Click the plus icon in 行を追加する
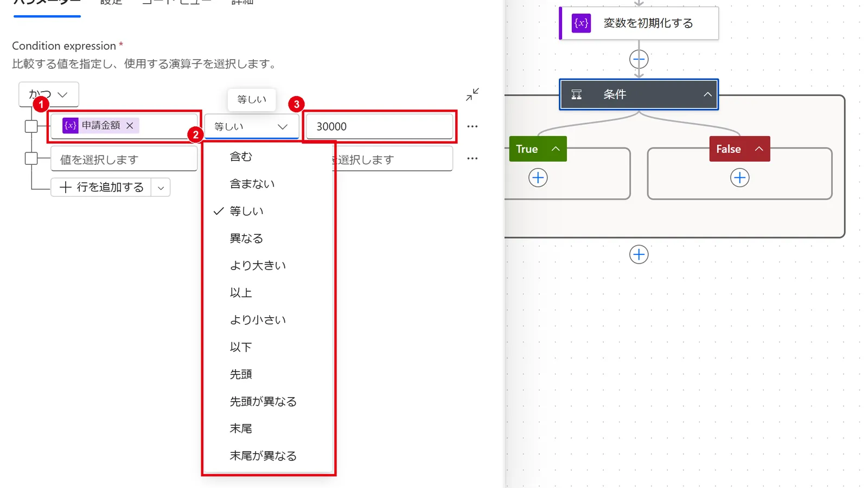The width and height of the screenshot is (868, 488). (x=66, y=187)
